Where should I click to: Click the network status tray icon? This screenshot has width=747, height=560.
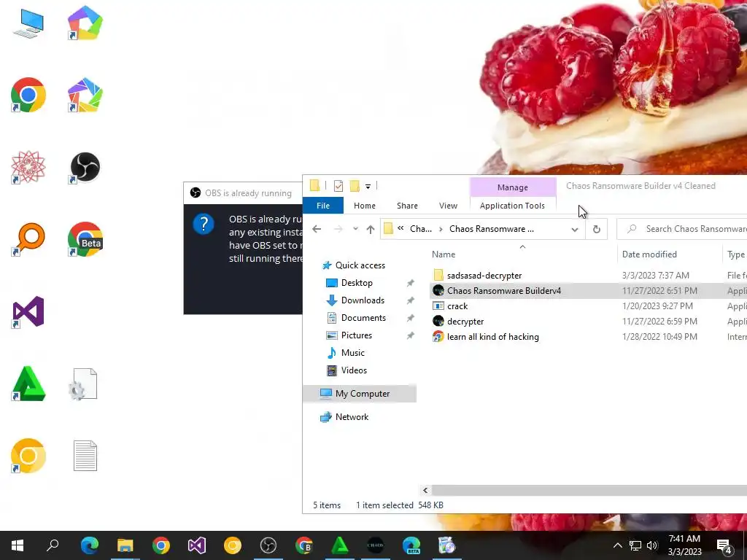pyautogui.click(x=635, y=545)
